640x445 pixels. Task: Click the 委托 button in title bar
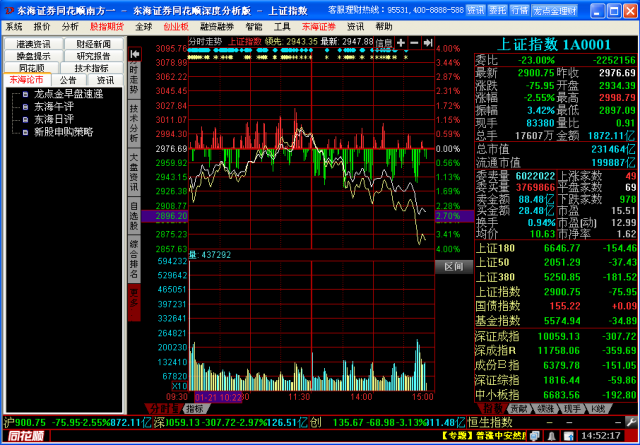498,11
